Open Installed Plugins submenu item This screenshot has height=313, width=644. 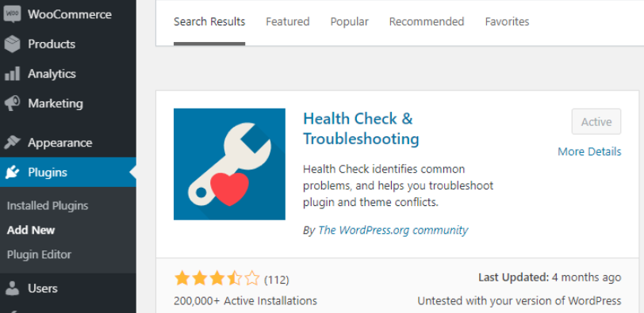point(48,205)
